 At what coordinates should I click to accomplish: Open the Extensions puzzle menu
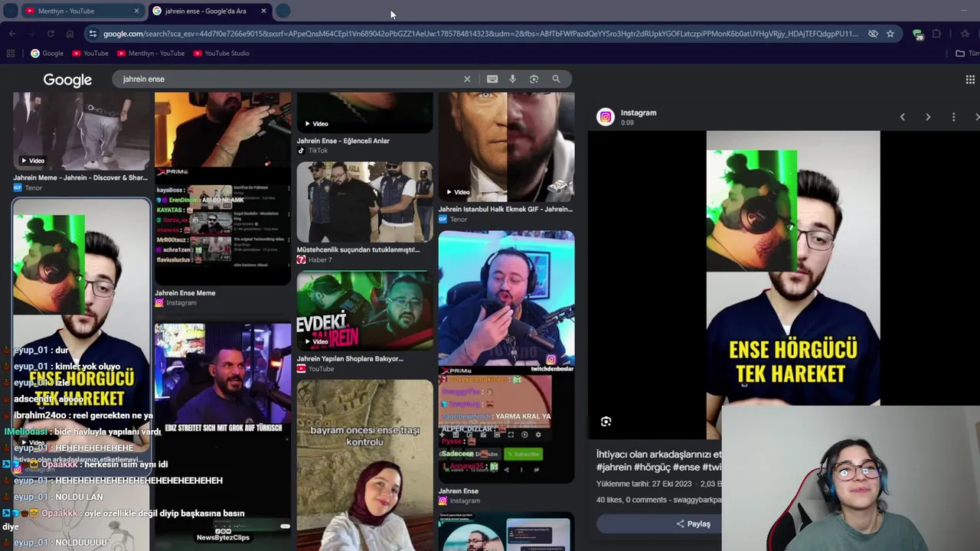(936, 34)
